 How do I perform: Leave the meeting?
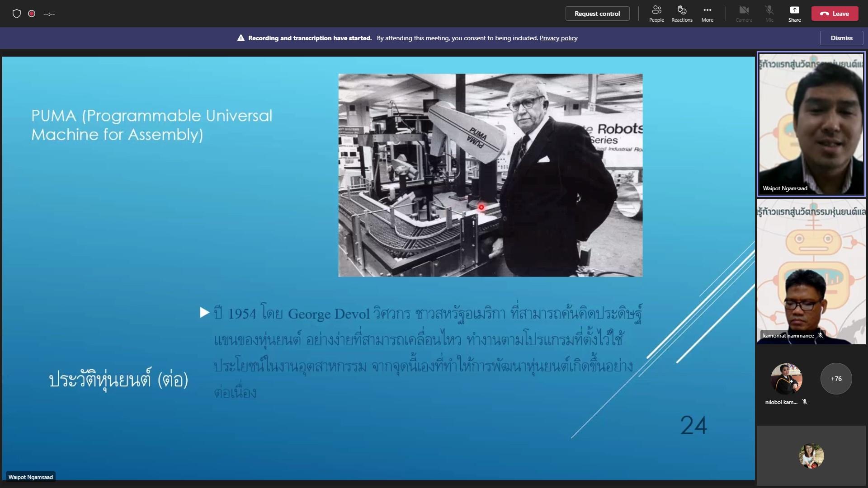pyautogui.click(x=835, y=14)
